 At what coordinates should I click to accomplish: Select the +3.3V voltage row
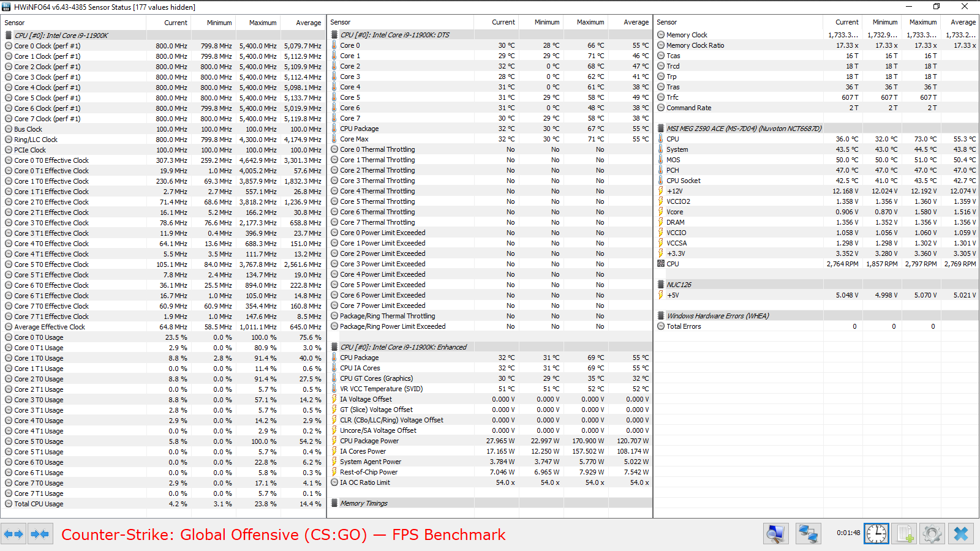click(816, 253)
